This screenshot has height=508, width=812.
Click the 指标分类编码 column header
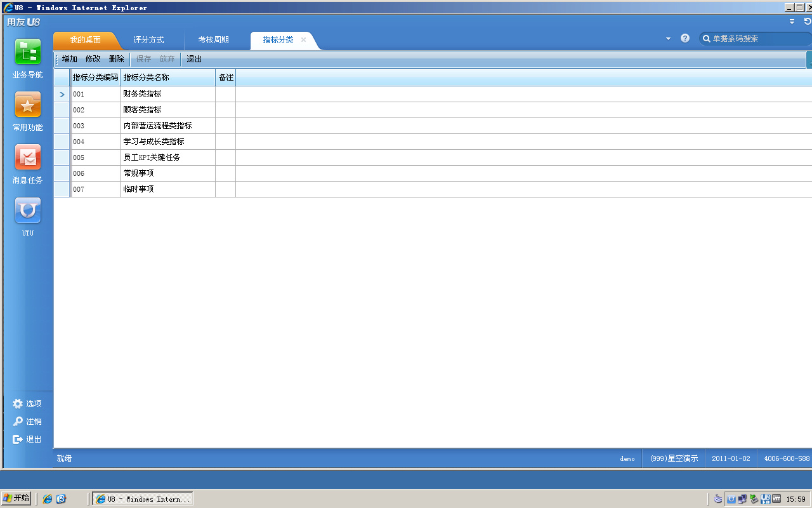[x=95, y=77]
